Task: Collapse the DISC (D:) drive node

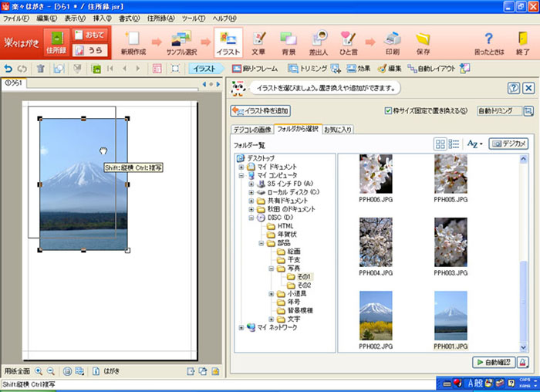Action: click(251, 217)
